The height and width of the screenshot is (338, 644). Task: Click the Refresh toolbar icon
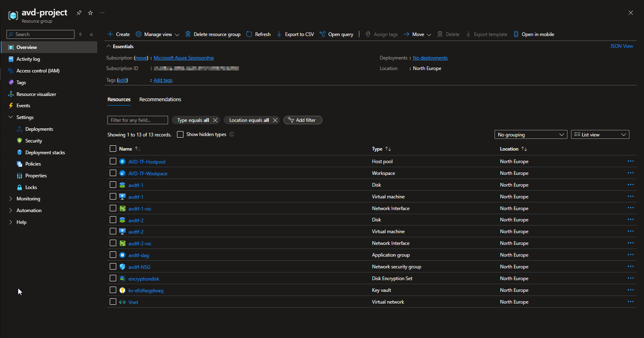(249, 34)
